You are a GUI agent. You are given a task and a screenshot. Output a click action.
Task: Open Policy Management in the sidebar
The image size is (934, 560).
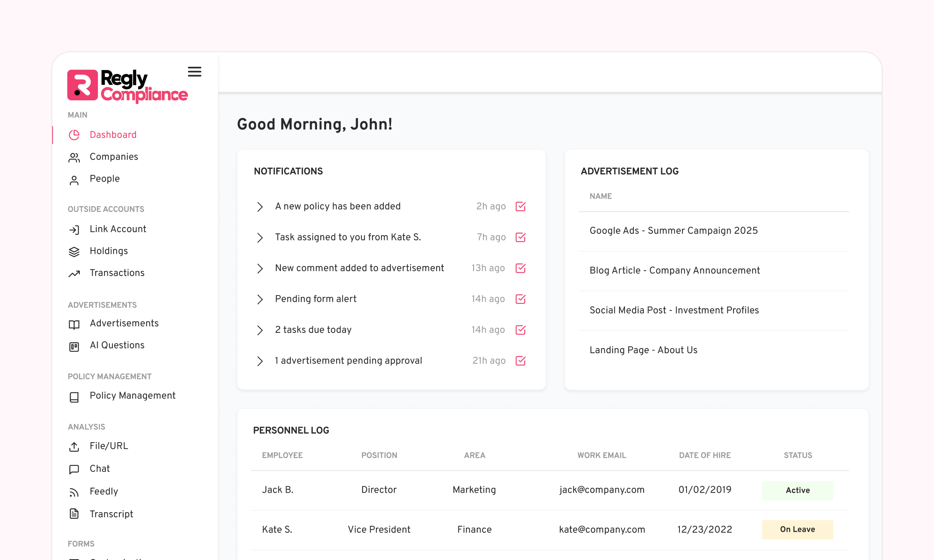(x=132, y=395)
